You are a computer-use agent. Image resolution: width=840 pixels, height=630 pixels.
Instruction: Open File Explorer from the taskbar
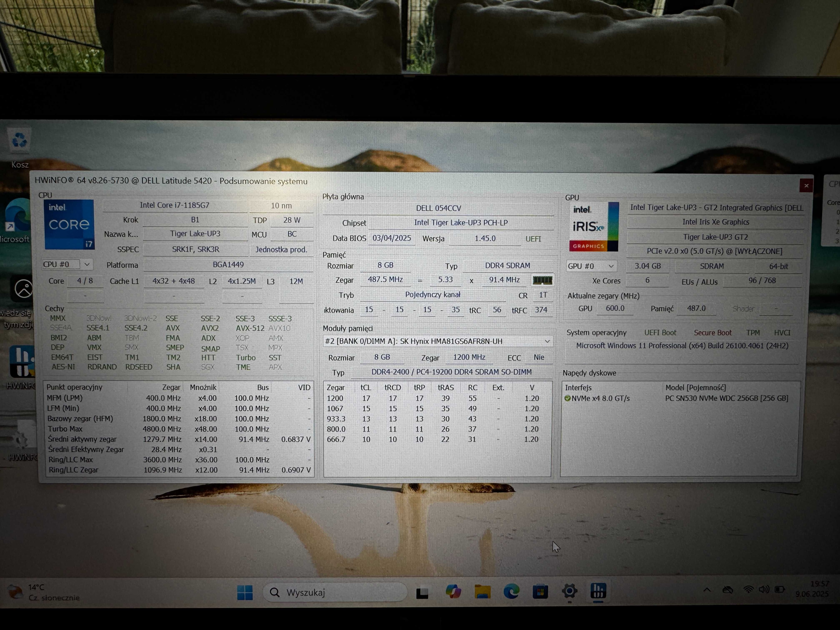point(482,592)
